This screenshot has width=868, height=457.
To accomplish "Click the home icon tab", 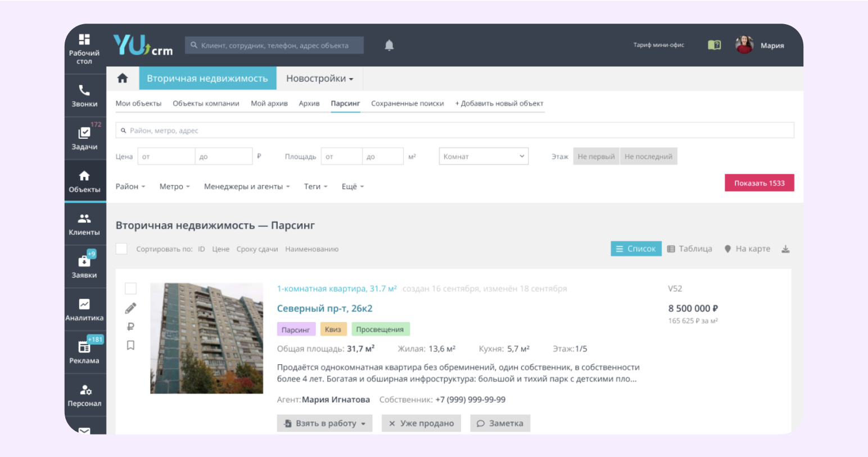I will pos(123,78).
